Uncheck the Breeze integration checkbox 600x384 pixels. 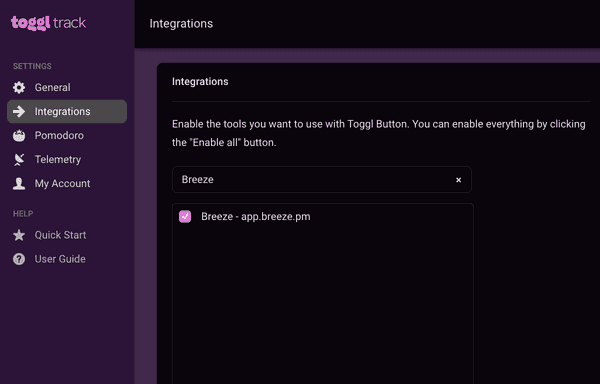(185, 216)
